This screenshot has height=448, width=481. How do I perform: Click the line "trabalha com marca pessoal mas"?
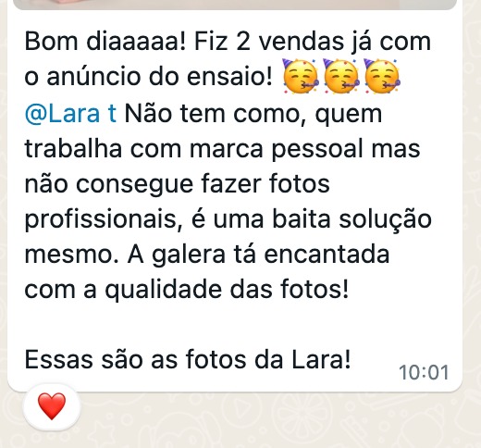pyautogui.click(x=222, y=149)
